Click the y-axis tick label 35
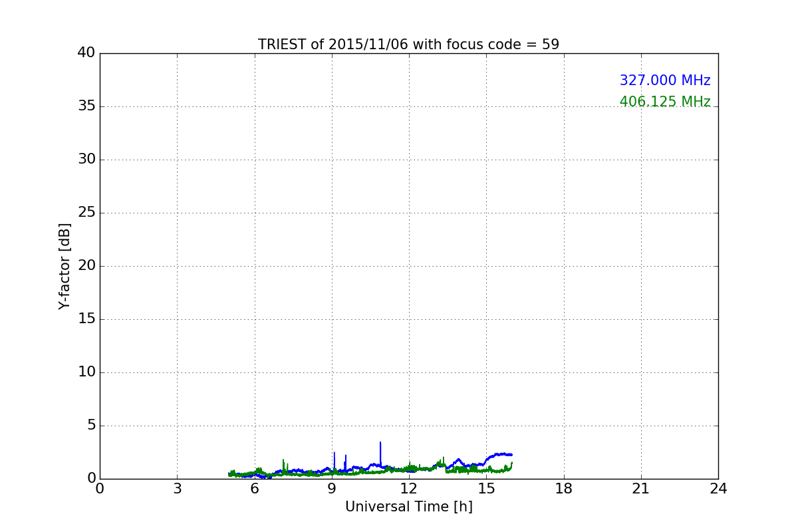Screen dimensions: 798x532 coord(86,106)
